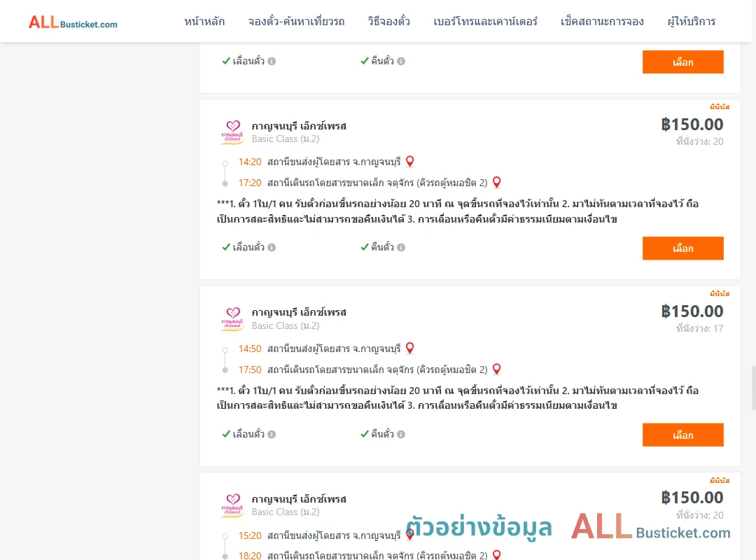Go to หน้าหลัก menu item
The image size is (756, 560).
point(204,22)
